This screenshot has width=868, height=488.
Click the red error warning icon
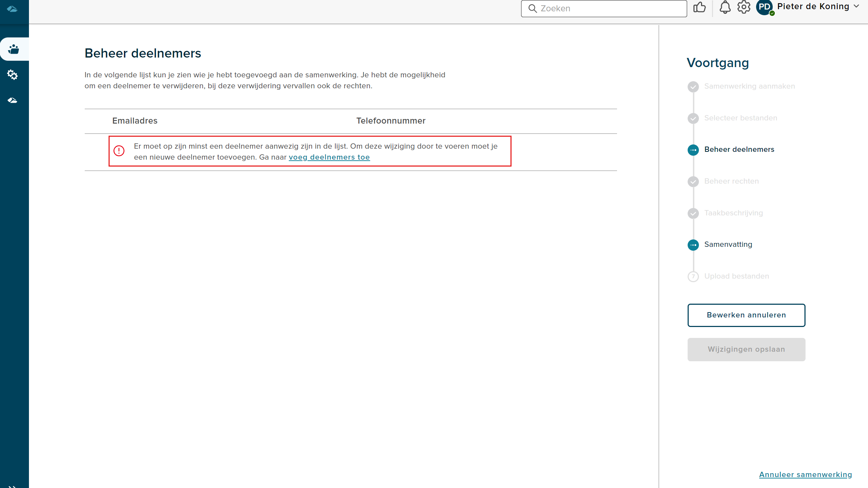click(119, 151)
